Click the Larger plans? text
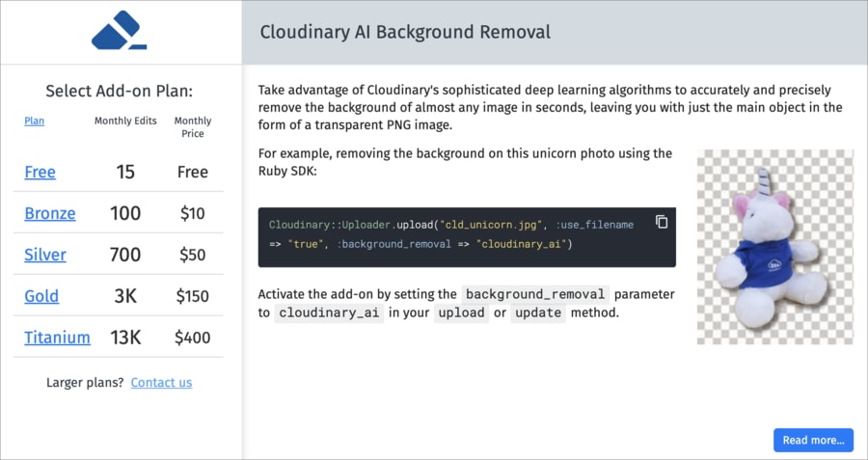The width and height of the screenshot is (868, 460). [85, 383]
